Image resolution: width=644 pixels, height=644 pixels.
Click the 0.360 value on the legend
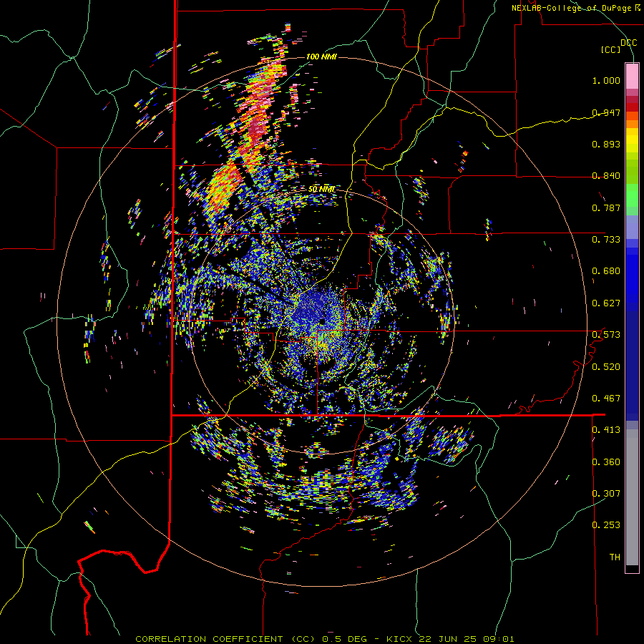[606, 462]
